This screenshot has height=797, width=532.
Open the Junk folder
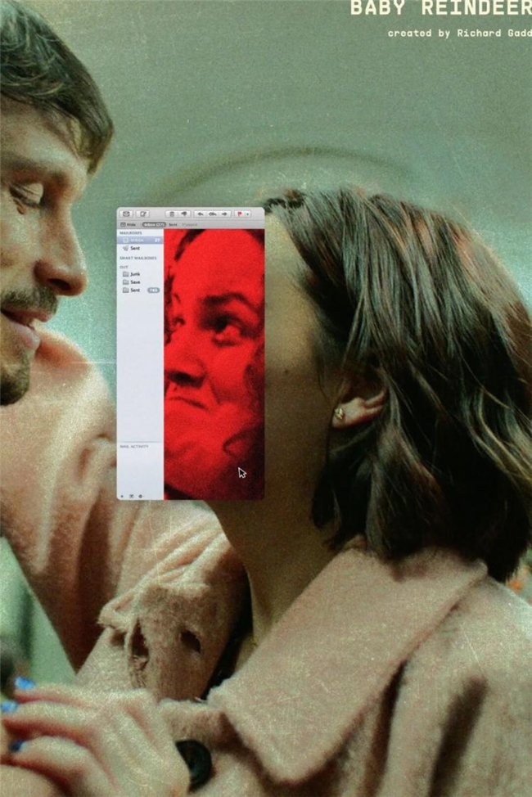pos(135,274)
